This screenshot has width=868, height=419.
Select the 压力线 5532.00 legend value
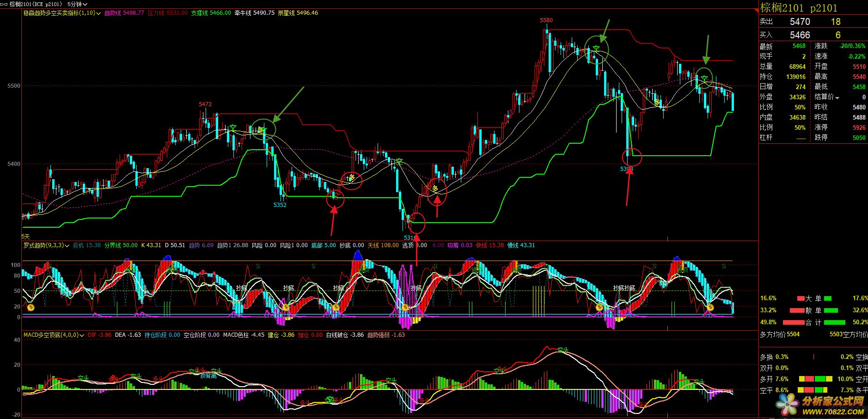[x=168, y=13]
